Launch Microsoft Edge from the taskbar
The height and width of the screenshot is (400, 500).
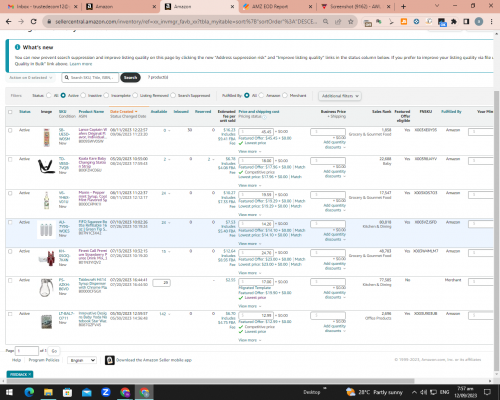[29, 392]
